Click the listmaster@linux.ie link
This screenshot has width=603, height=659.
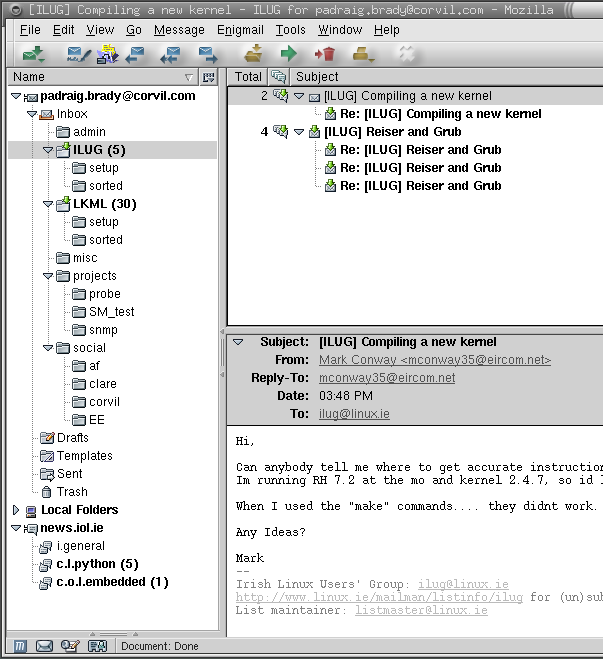(421, 610)
